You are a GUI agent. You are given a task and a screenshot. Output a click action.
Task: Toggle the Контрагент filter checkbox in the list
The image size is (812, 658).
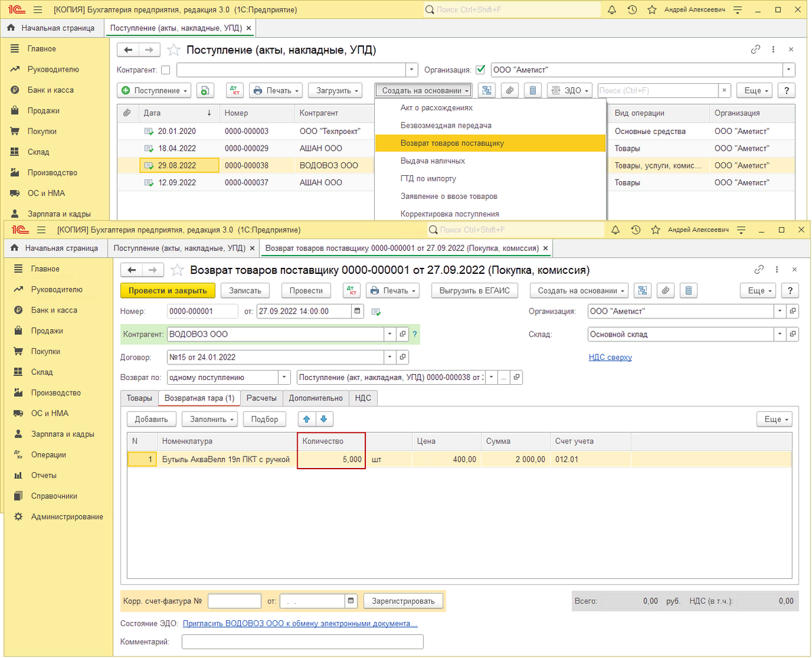click(166, 70)
